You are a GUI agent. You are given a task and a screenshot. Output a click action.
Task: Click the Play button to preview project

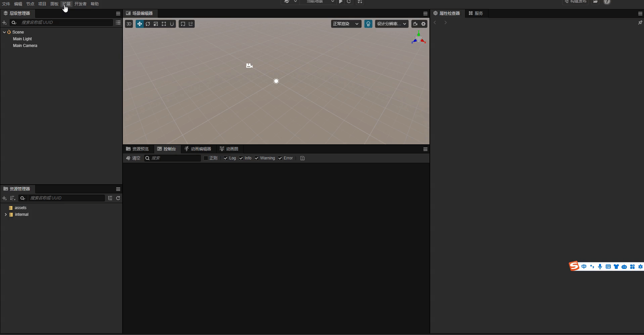(340, 2)
